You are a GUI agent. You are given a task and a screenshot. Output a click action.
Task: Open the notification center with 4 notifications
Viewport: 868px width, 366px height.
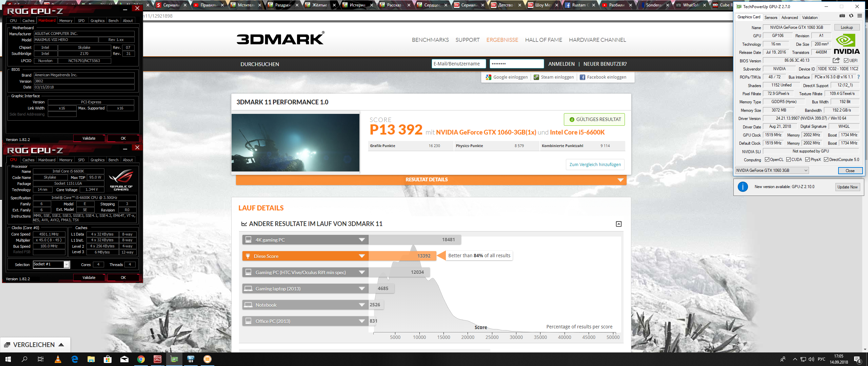[x=857, y=360]
